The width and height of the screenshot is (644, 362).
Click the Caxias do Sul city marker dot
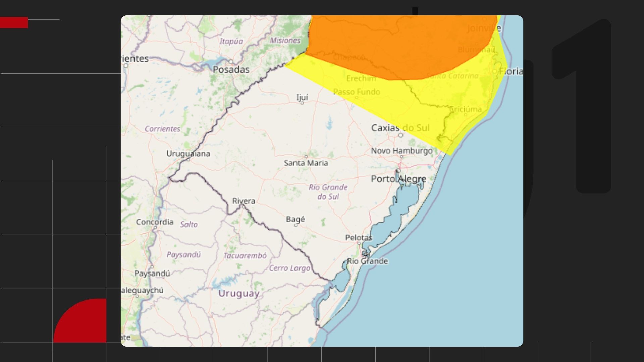pos(400,135)
